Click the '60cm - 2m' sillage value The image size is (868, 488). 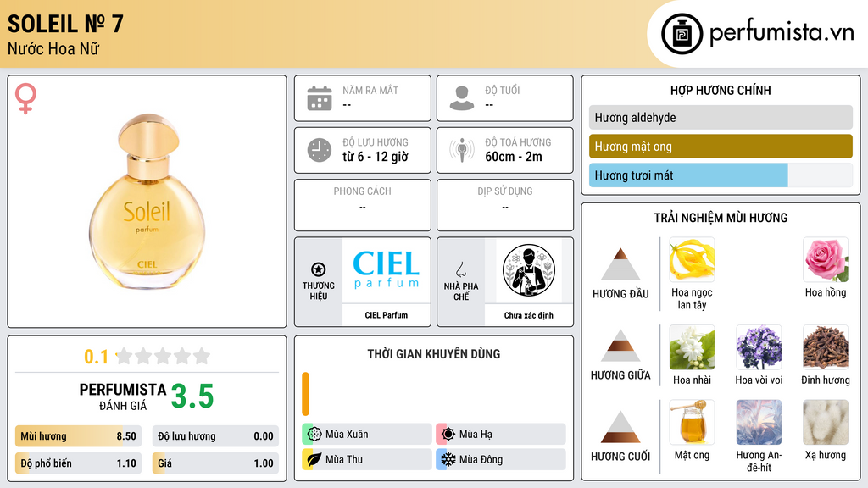click(514, 157)
